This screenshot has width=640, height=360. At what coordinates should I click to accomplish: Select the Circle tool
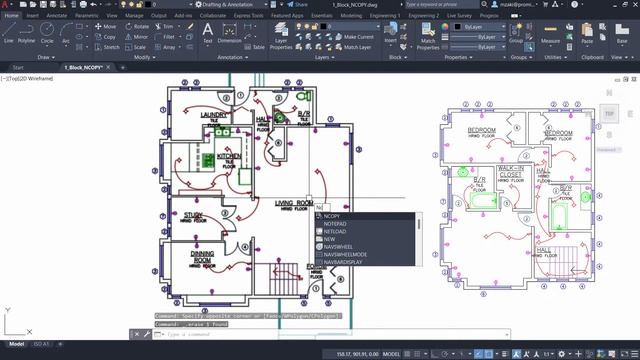[x=47, y=33]
